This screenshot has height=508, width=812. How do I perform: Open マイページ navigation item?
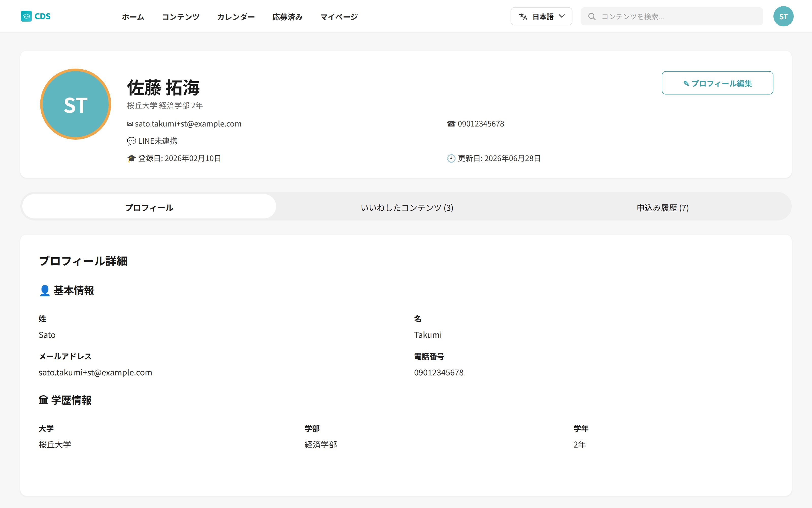click(339, 17)
